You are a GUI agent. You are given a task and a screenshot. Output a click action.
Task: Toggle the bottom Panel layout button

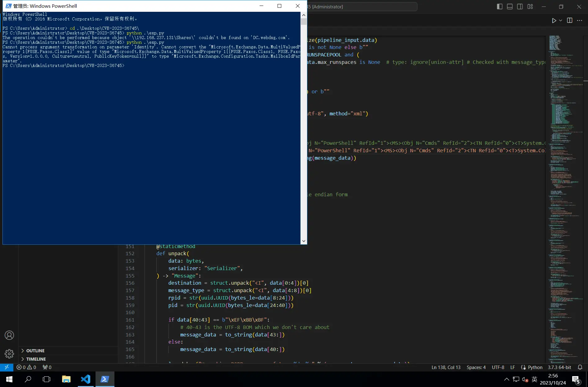(x=510, y=7)
